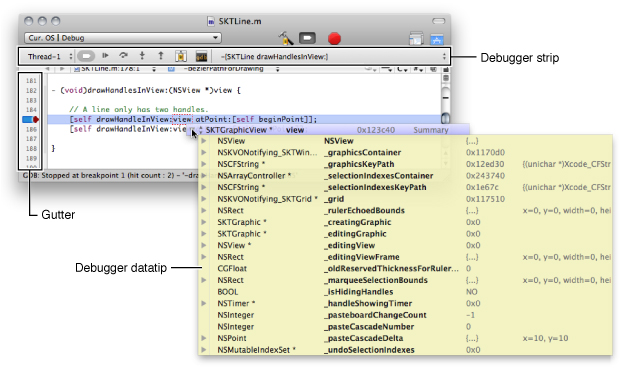Click gutter line number 182

pos(31,90)
